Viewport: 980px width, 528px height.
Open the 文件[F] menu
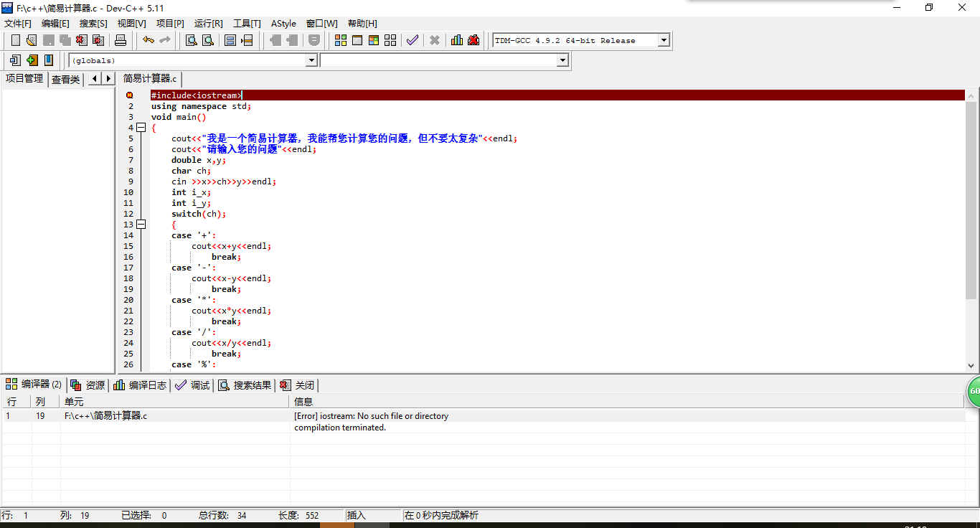(x=18, y=24)
